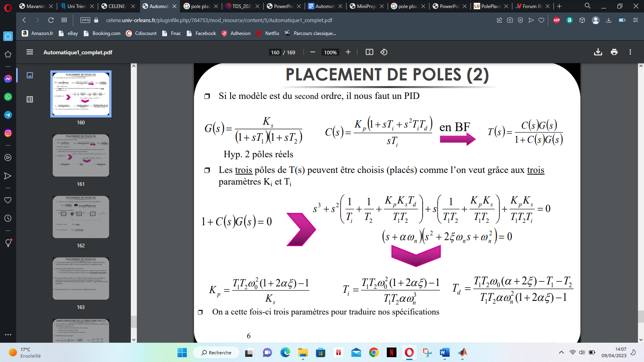This screenshot has height=362, width=644.
Task: Switch to the TDS_202 tab
Action: [x=242, y=6]
